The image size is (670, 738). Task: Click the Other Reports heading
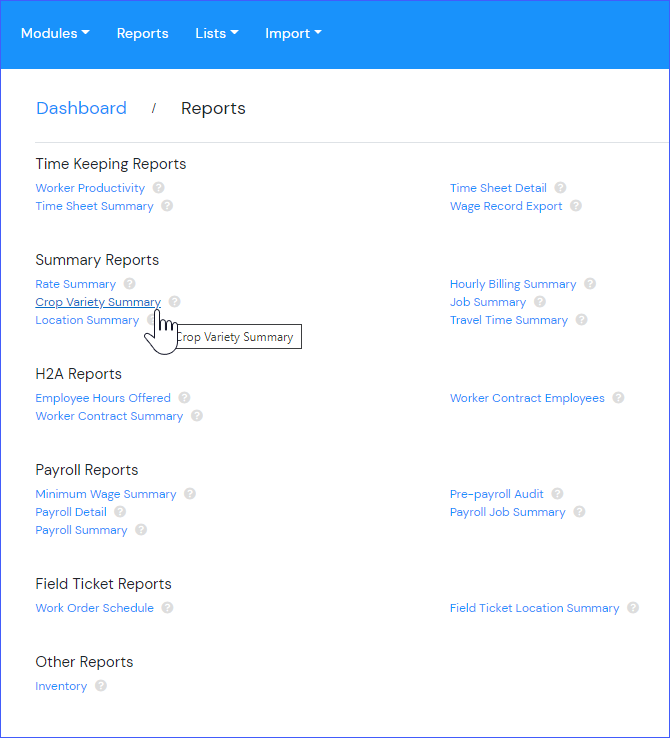[x=84, y=662]
